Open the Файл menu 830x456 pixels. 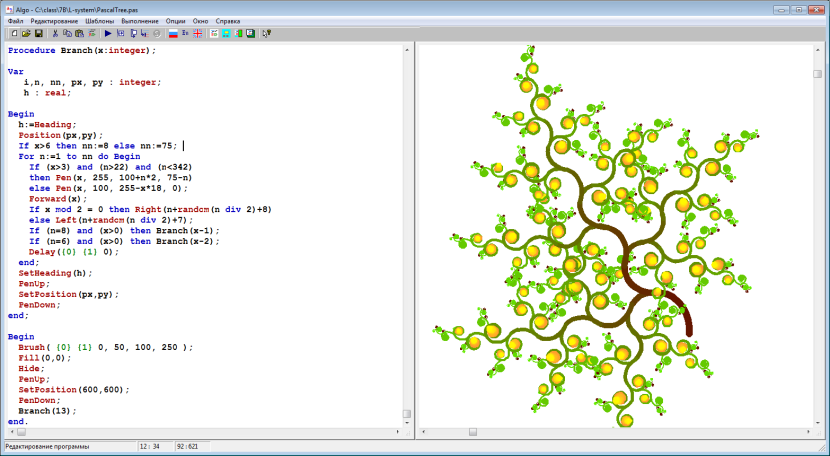[x=16, y=21]
